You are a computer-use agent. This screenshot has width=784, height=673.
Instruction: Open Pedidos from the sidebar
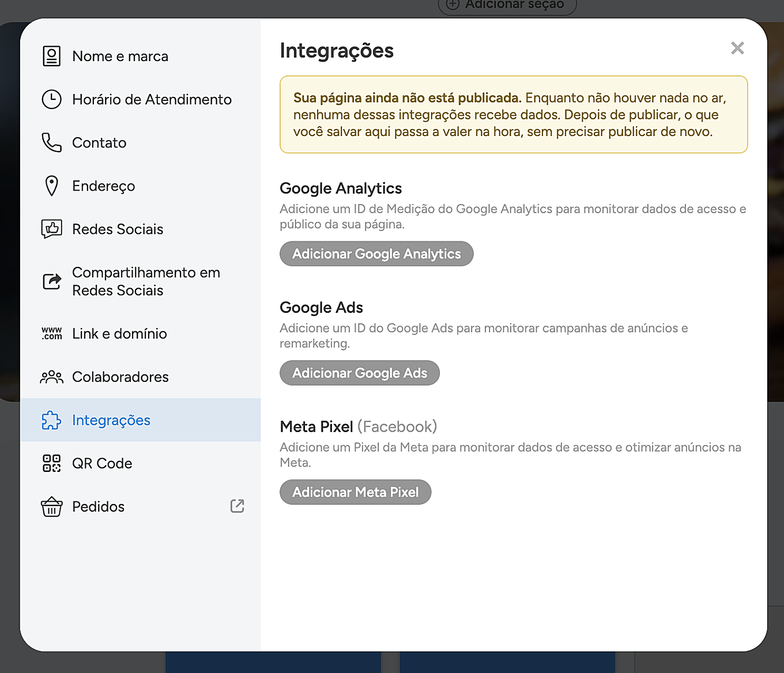tap(140, 506)
